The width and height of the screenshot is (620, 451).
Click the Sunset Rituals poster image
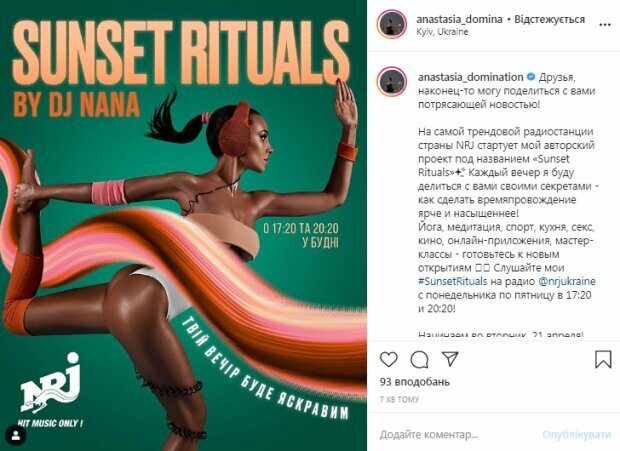click(183, 225)
